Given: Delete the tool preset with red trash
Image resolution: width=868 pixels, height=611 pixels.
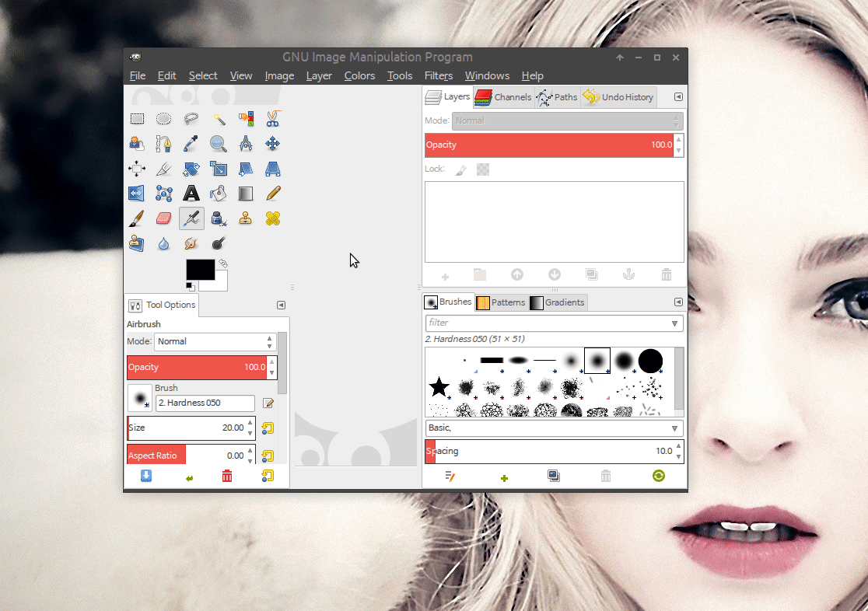Looking at the screenshot, I should click(227, 476).
